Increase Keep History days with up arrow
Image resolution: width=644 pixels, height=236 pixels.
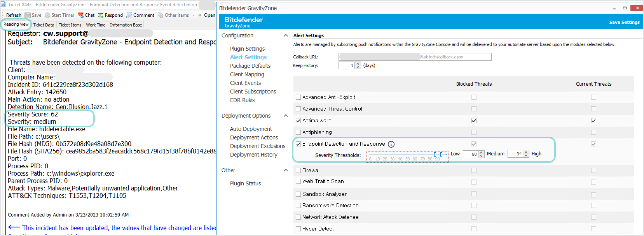358,64
